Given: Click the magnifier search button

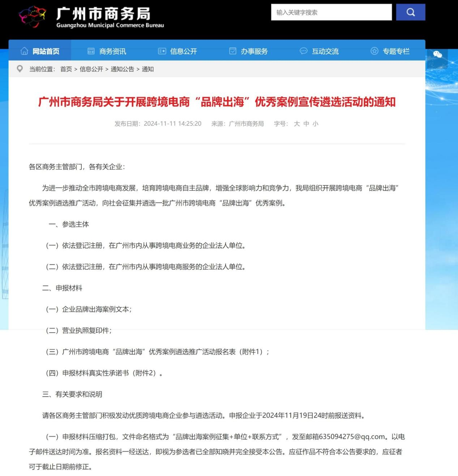Looking at the screenshot, I should pos(411,12).
